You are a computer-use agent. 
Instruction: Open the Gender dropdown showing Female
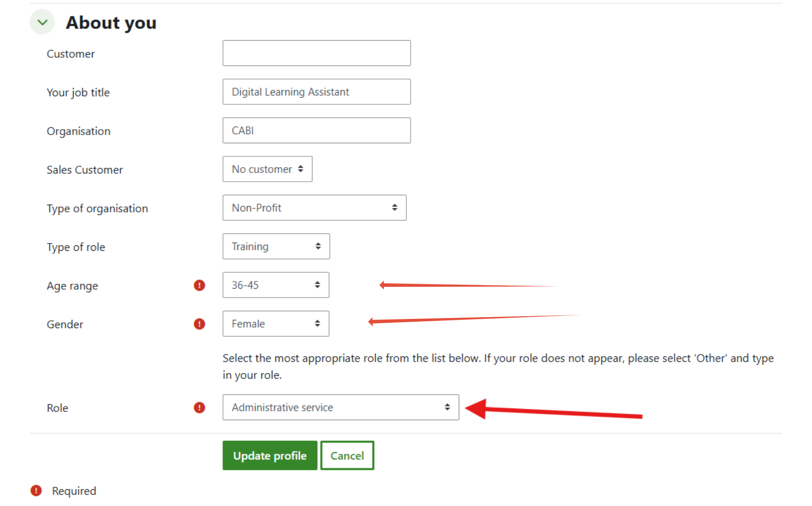(x=276, y=323)
